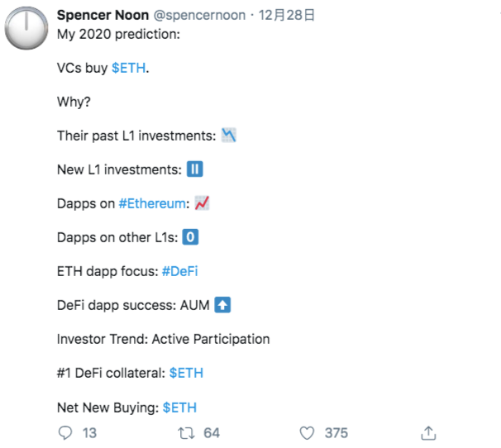This screenshot has height=448, width=501.
Task: Open $ETH cashtag in DeFi collateral line
Action: [186, 373]
